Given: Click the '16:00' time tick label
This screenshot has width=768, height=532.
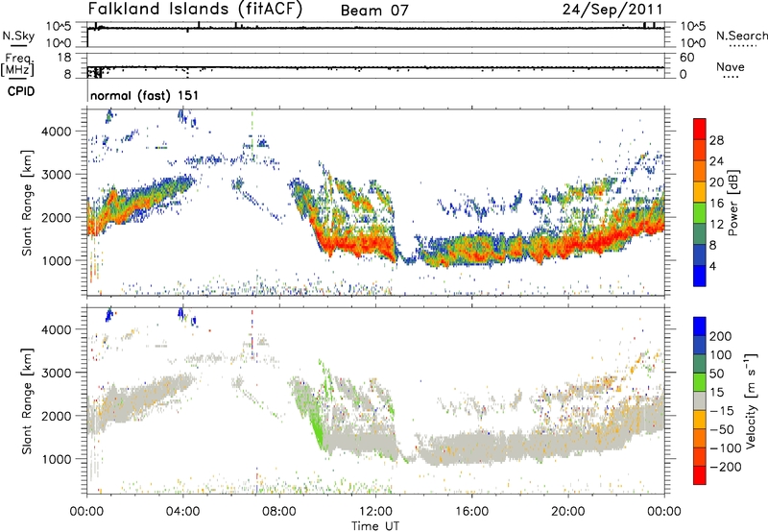Looking at the screenshot, I should click(471, 512).
